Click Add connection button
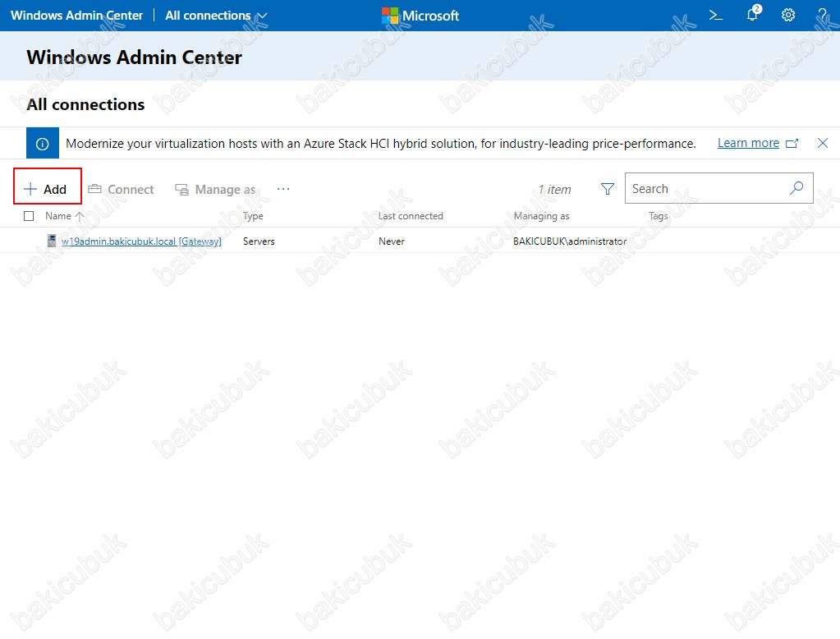This screenshot has height=639, width=840. (x=47, y=189)
